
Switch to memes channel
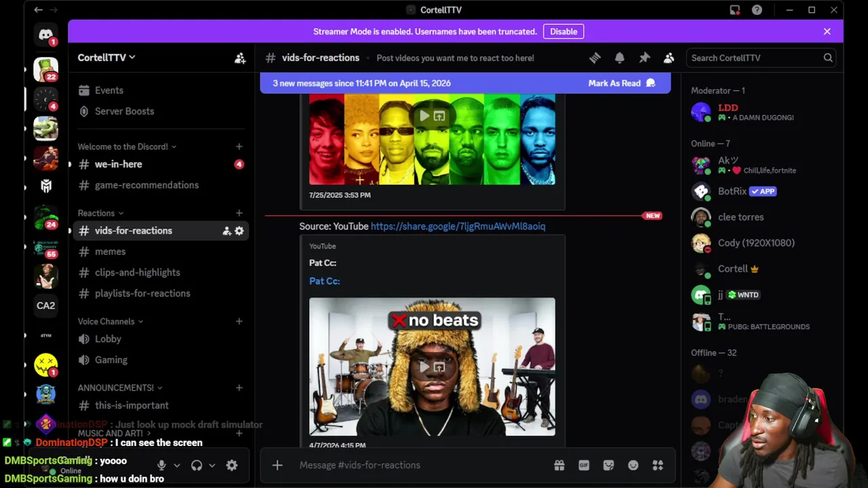[160, 251]
